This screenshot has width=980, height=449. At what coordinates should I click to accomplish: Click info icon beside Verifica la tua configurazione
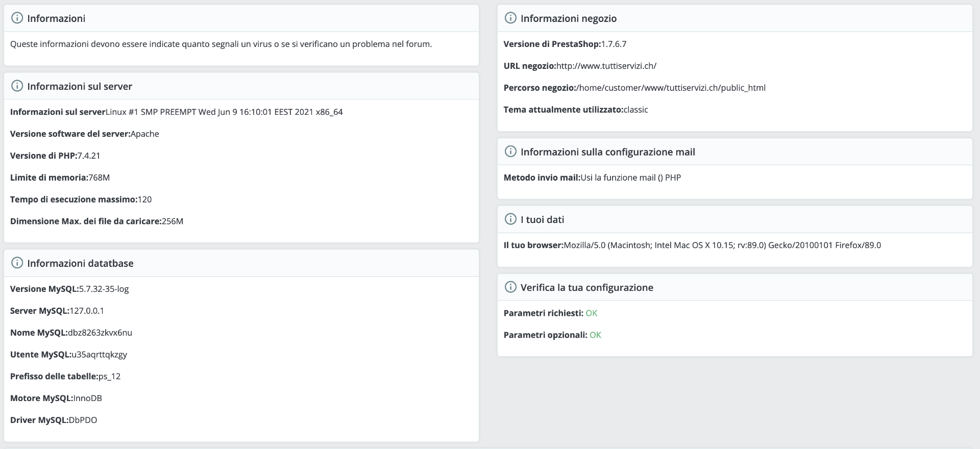point(510,287)
